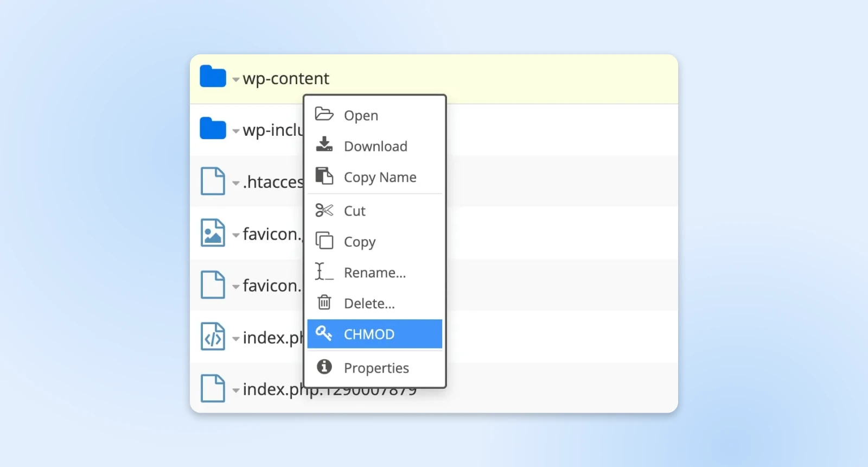Click the wp-inclu folder name
The image size is (868, 467).
(273, 130)
